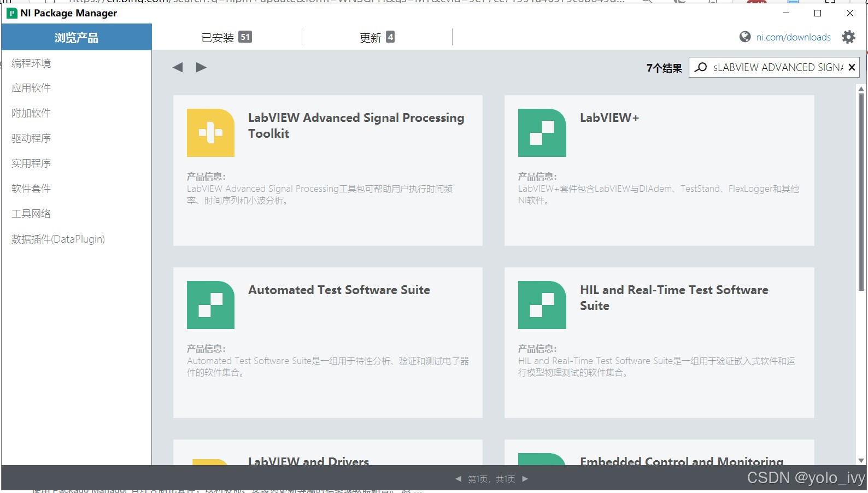
Task: Close the NI Package Manager window
Action: coord(849,13)
